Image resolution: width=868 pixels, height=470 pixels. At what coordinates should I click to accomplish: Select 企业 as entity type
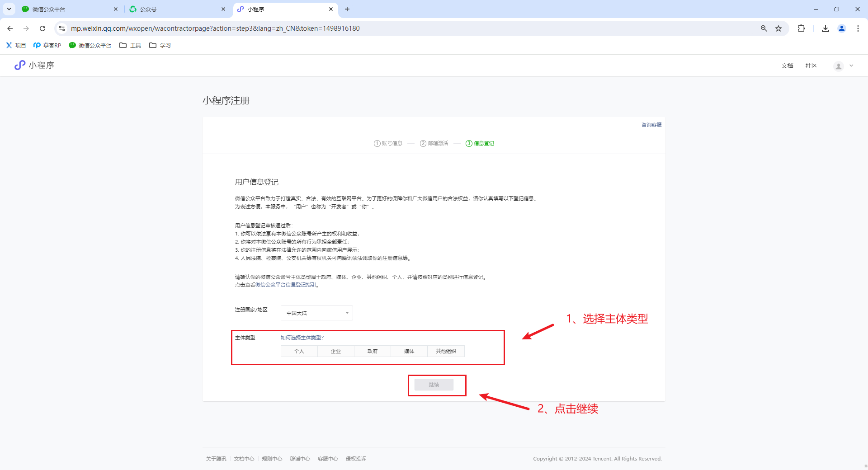(336, 351)
